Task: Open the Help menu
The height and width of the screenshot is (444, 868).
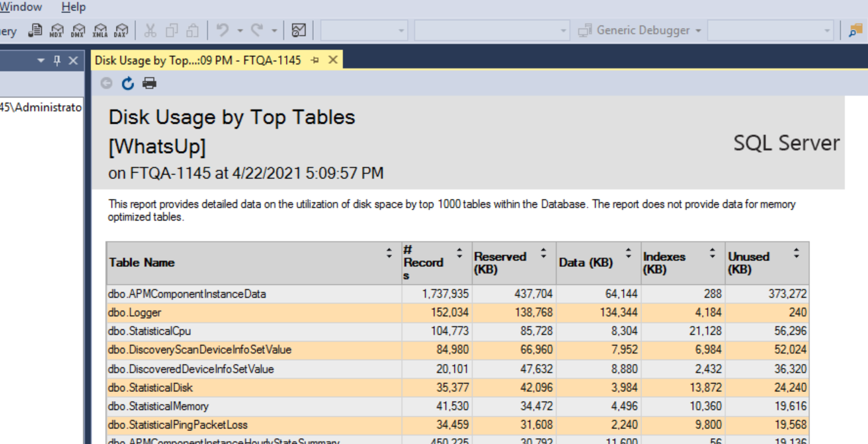Action: coord(73,7)
